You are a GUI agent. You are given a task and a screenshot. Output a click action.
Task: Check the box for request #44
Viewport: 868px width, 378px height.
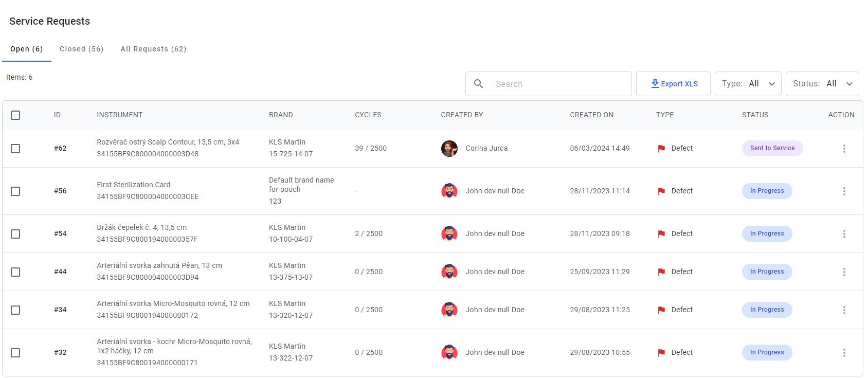15,272
